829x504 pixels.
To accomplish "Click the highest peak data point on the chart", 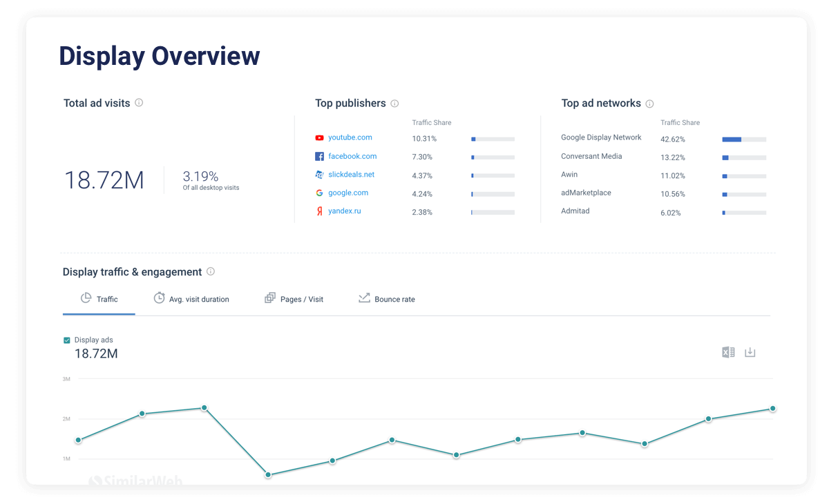I will 204,408.
